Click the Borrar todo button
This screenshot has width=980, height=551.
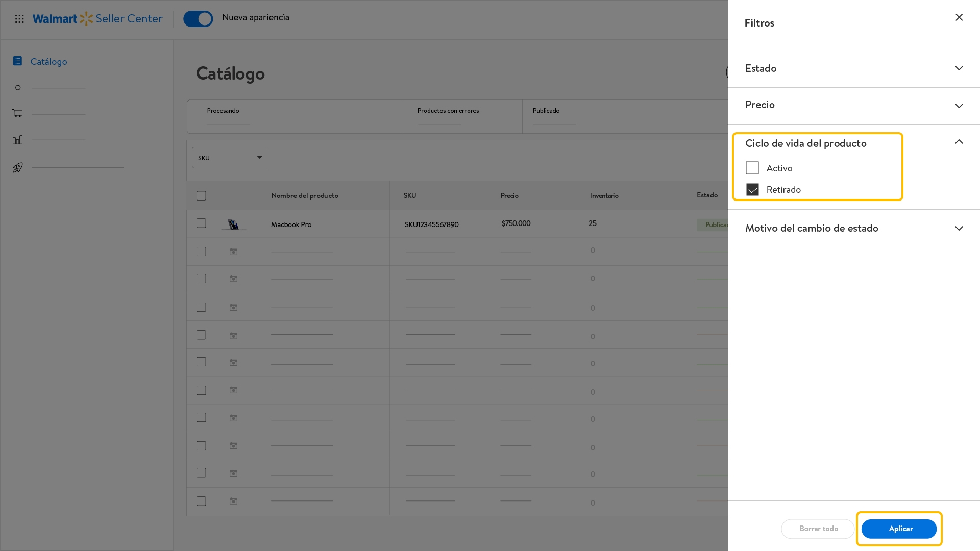click(818, 529)
